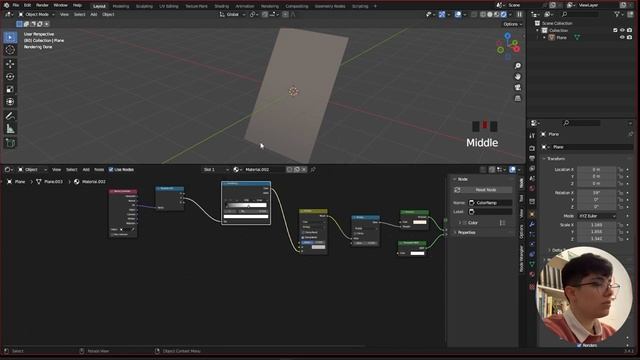This screenshot has width=640, height=360.
Task: Select the Transform tool
Action: [10, 102]
